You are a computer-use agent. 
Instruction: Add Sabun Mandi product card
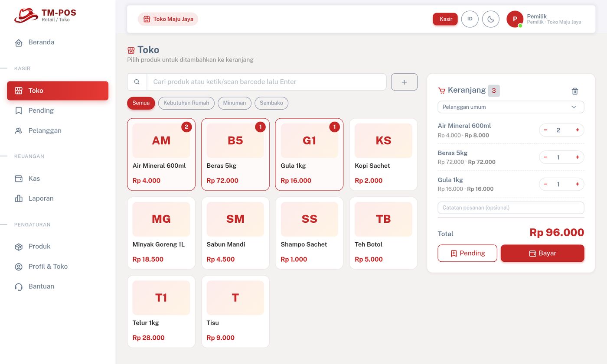pyautogui.click(x=235, y=233)
